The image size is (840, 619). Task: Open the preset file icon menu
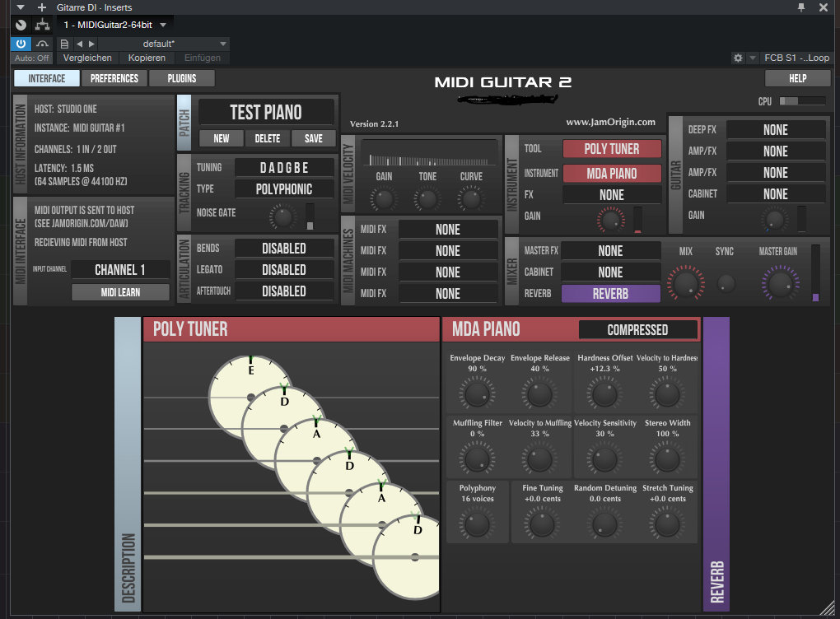pos(65,44)
